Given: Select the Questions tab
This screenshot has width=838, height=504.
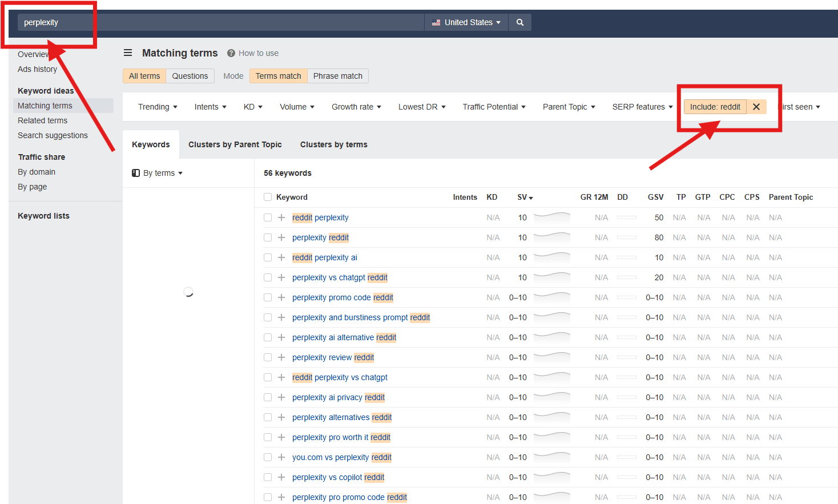Looking at the screenshot, I should point(190,76).
